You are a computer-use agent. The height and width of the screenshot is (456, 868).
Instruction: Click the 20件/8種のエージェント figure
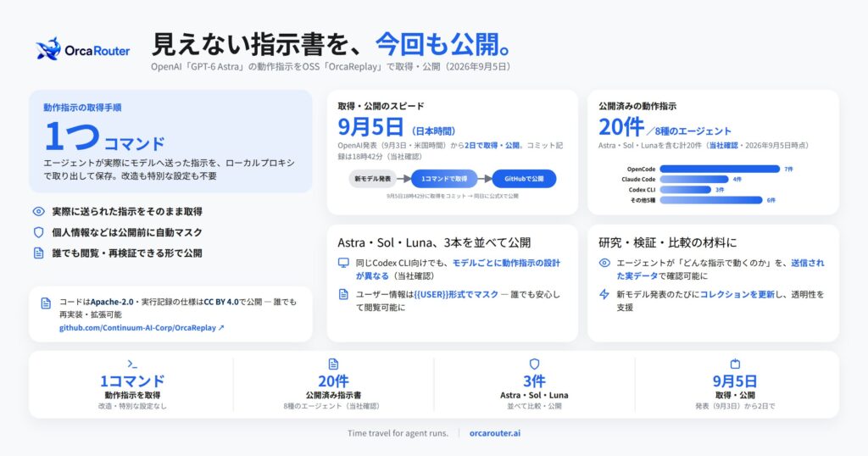665,128
